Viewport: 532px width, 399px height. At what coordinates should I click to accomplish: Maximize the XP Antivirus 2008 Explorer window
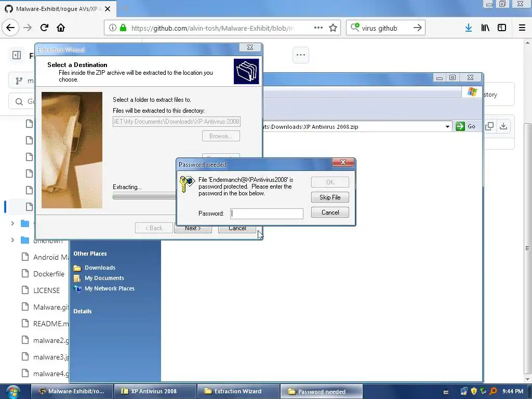point(453,77)
